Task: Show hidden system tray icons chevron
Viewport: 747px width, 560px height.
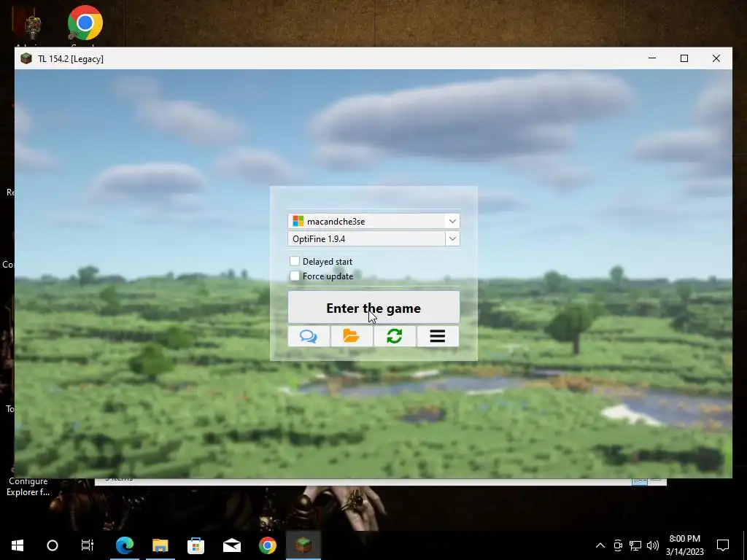Action: point(600,545)
